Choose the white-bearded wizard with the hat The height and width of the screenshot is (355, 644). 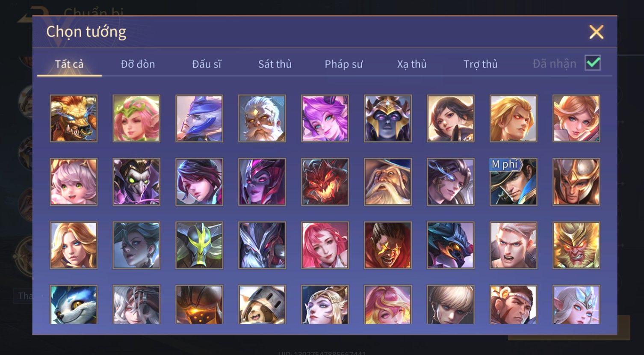tap(388, 182)
